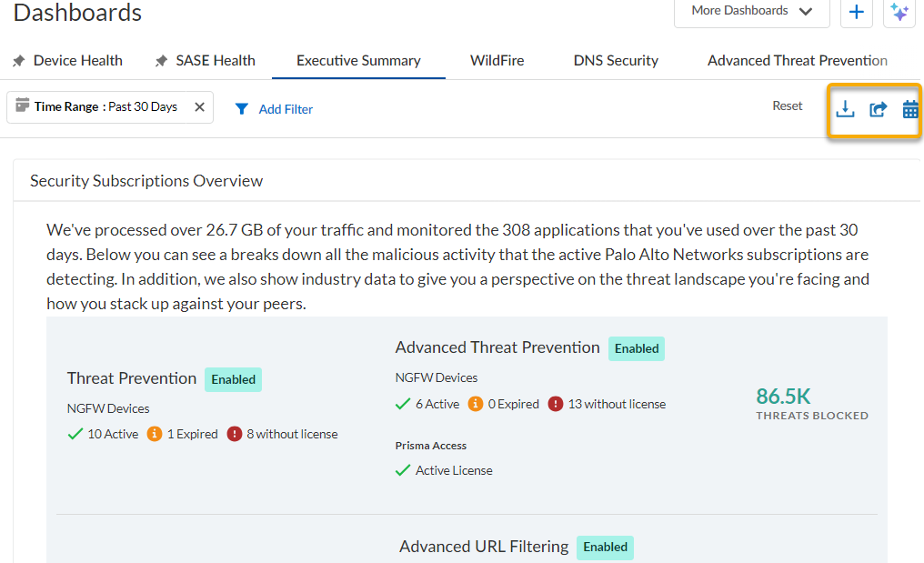Remove the Time Range filter with X

click(199, 106)
